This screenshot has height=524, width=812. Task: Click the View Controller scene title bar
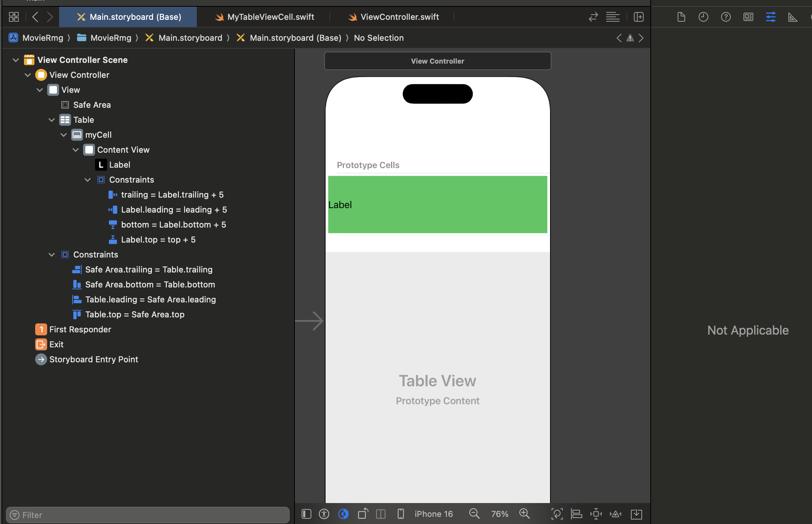click(437, 61)
